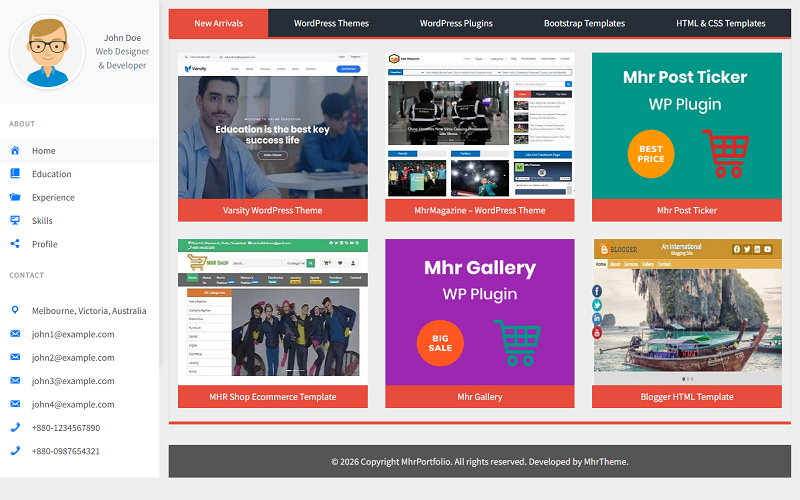This screenshot has height=500, width=800.
Task: Click the Mhr Gallery plugin thumbnail
Action: 480,312
